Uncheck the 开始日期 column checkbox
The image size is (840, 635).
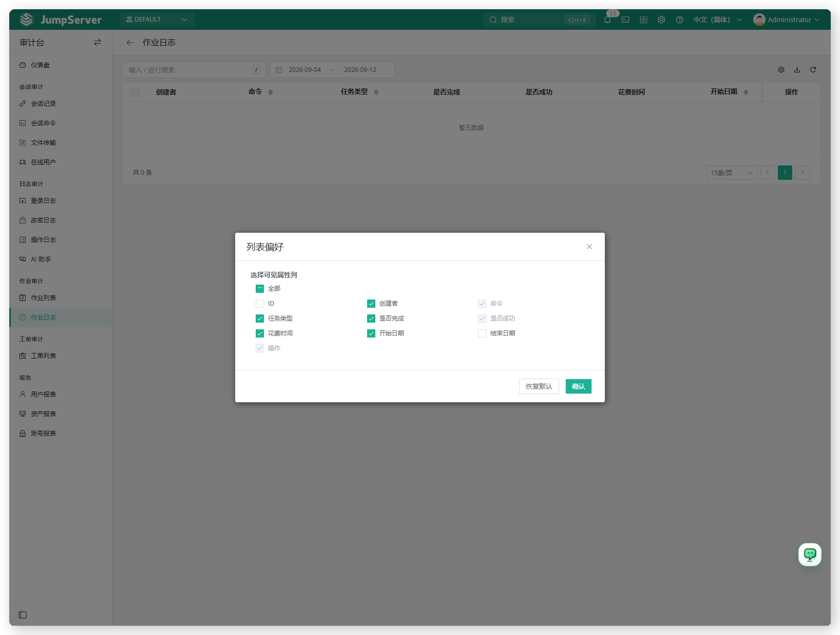click(x=371, y=333)
